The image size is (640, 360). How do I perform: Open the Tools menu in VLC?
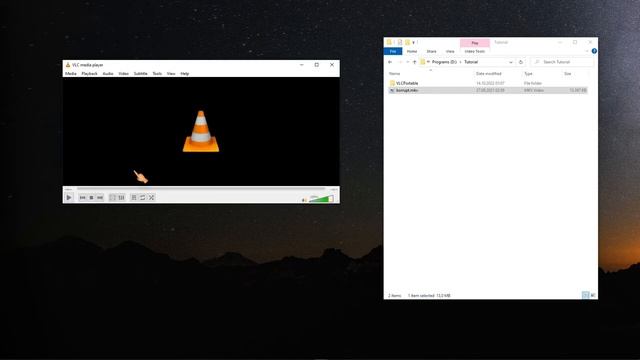(x=157, y=73)
